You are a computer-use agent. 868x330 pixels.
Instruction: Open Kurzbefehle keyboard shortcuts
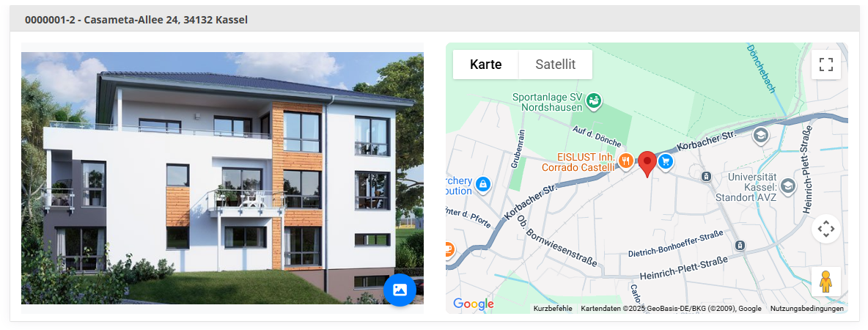pos(553,309)
